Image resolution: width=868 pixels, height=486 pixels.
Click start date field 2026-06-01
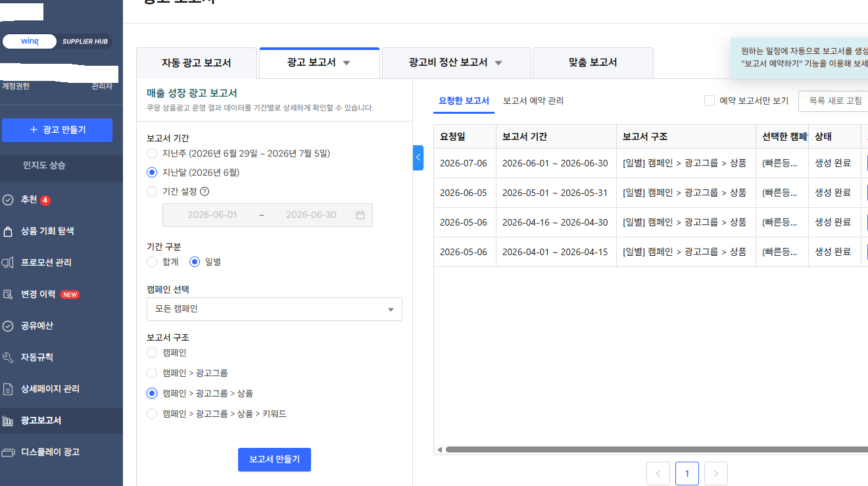[x=212, y=215]
